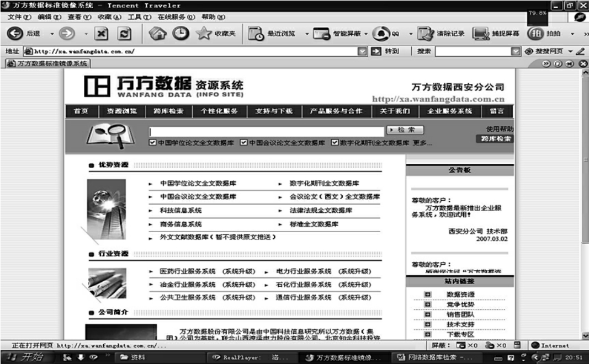
Task: Click the Smart Block (智能屏蔽) icon
Action: (322, 34)
